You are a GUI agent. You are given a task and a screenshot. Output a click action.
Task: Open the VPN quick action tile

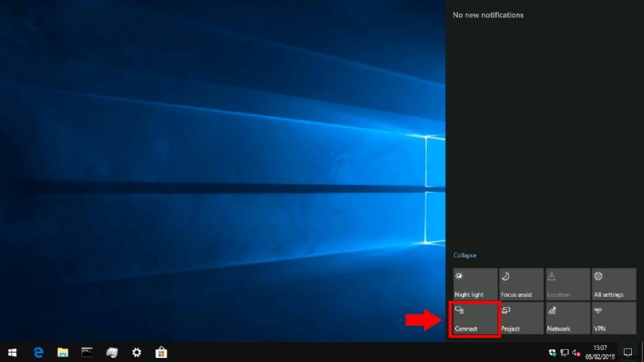coord(613,318)
